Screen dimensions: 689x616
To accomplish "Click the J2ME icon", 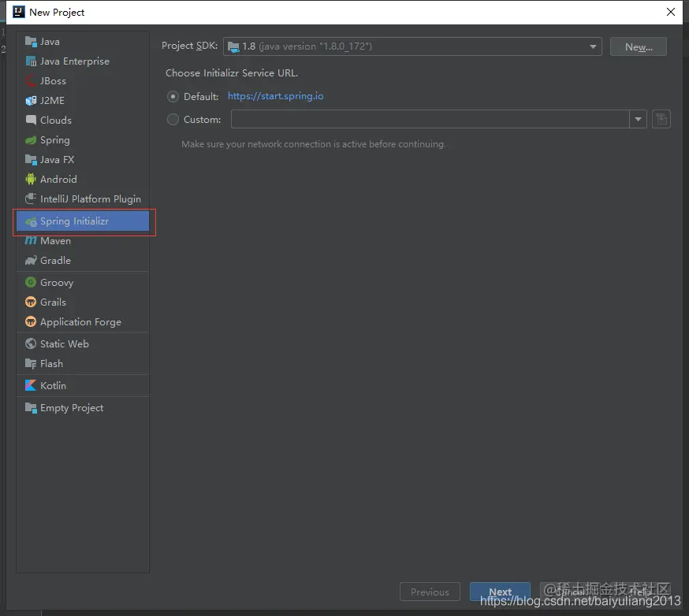I will point(31,101).
